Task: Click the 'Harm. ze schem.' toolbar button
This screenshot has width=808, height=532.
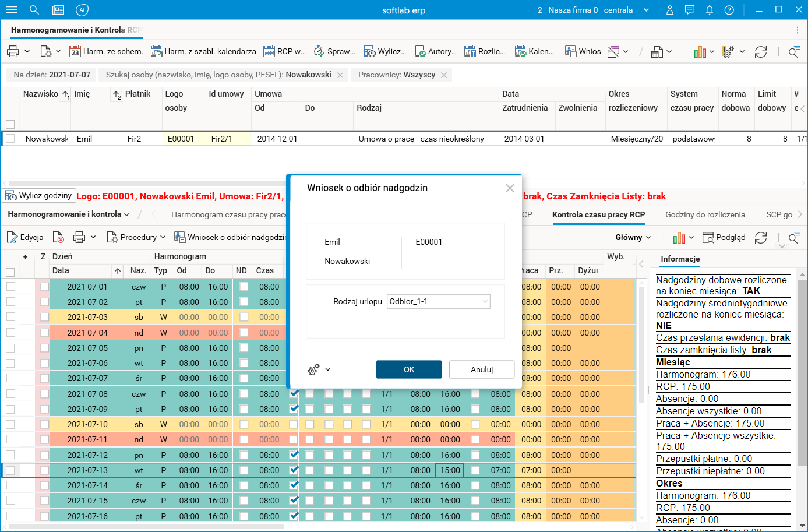Action: coord(106,51)
